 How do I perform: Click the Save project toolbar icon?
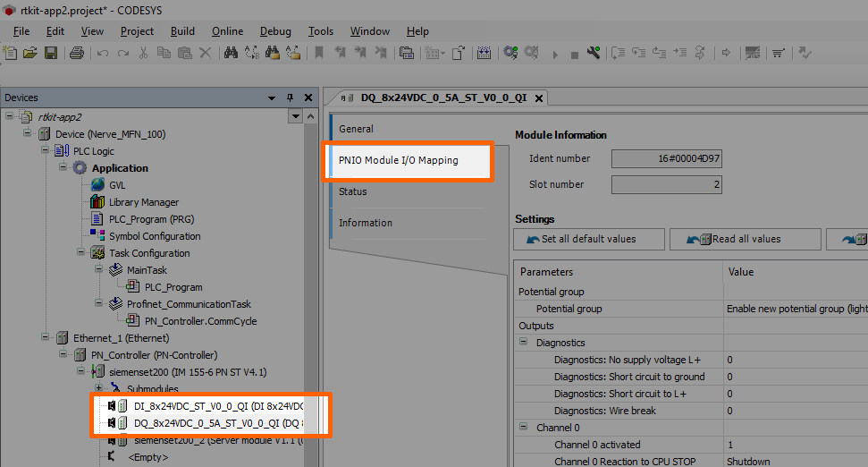[51, 54]
